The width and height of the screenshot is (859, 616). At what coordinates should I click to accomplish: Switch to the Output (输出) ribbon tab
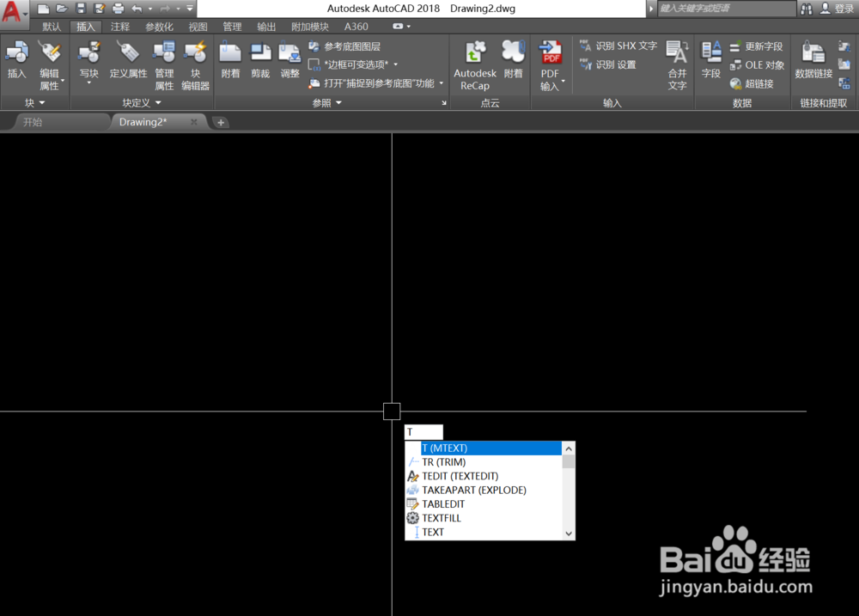[x=266, y=27]
